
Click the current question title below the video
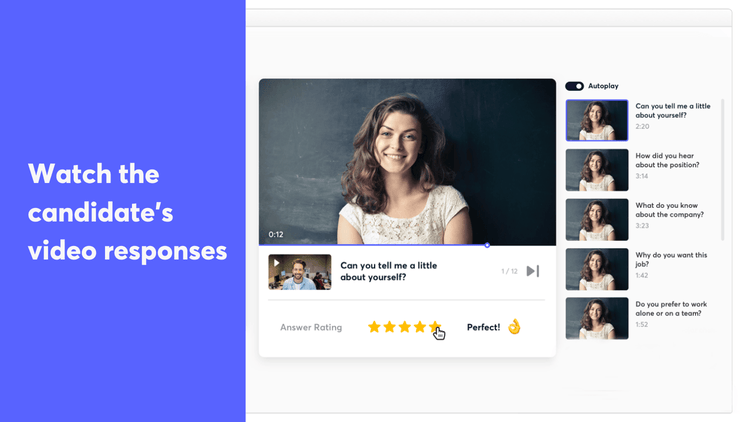388,271
